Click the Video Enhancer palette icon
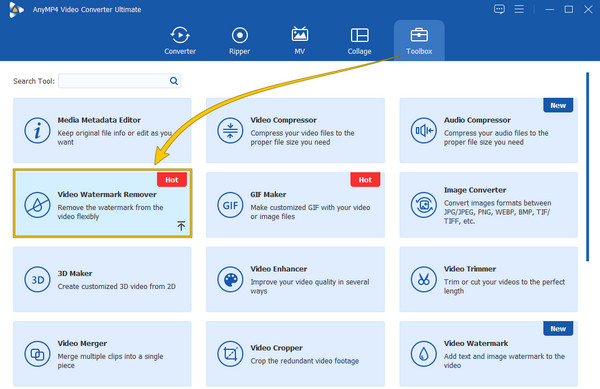600x389 pixels. click(230, 280)
